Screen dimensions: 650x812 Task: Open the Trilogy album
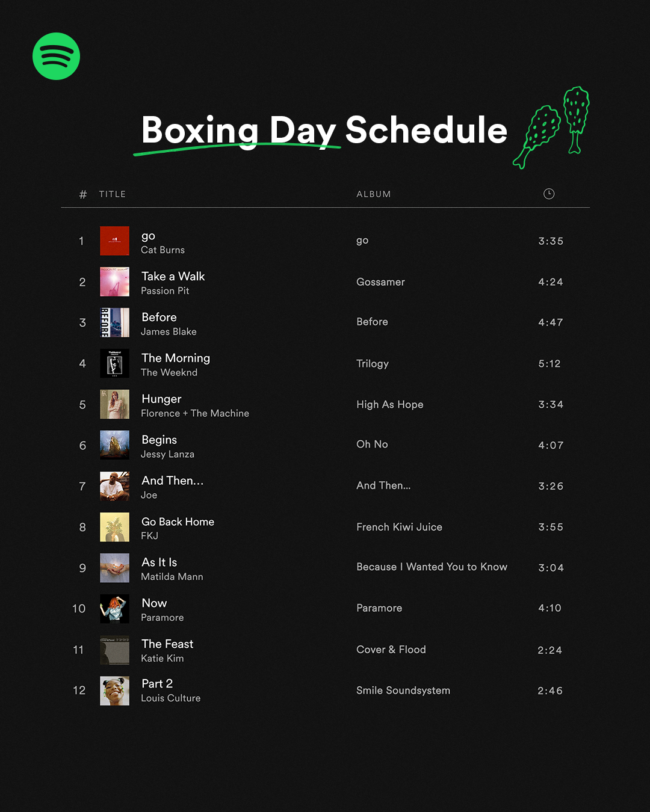pos(373,364)
